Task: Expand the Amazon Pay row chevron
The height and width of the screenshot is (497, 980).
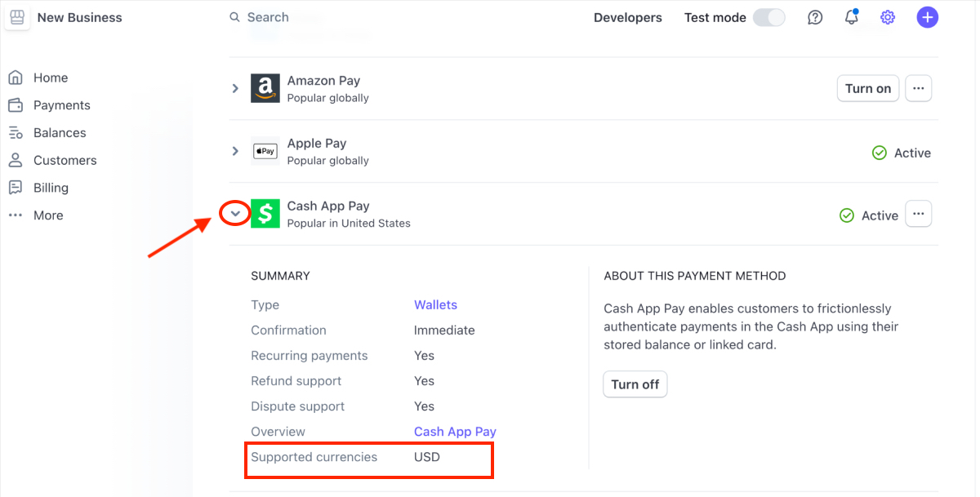Action: coord(235,88)
